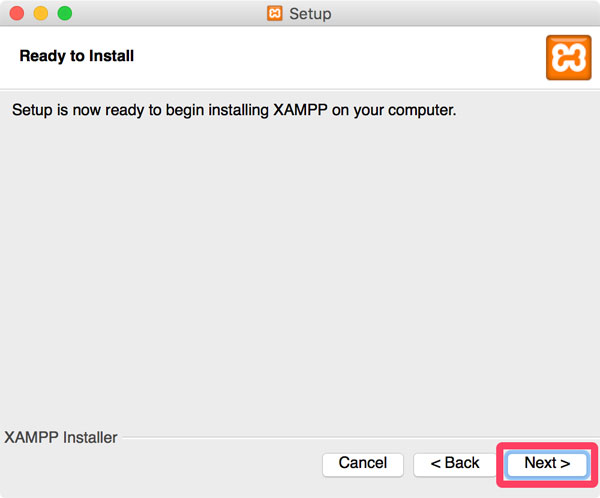Screen dimensions: 600x498
Task: Click the "Setup is now ready" message text
Action: tap(234, 110)
